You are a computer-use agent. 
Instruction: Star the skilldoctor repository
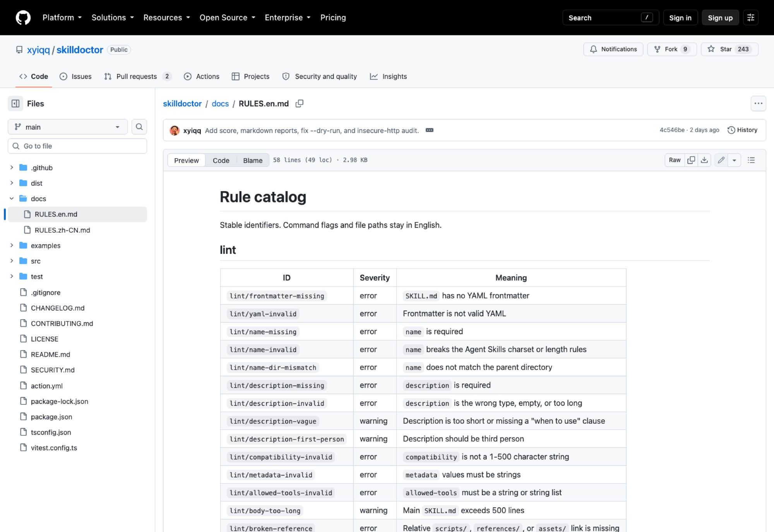(x=729, y=49)
